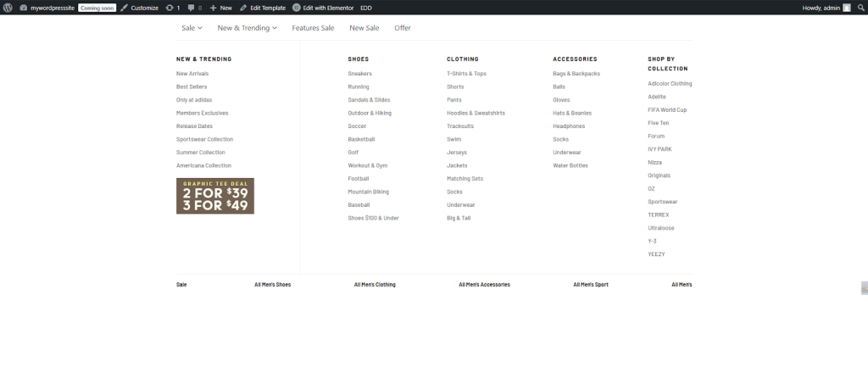This screenshot has width=868, height=368.
Task: Click the admin user avatar
Action: [846, 7]
